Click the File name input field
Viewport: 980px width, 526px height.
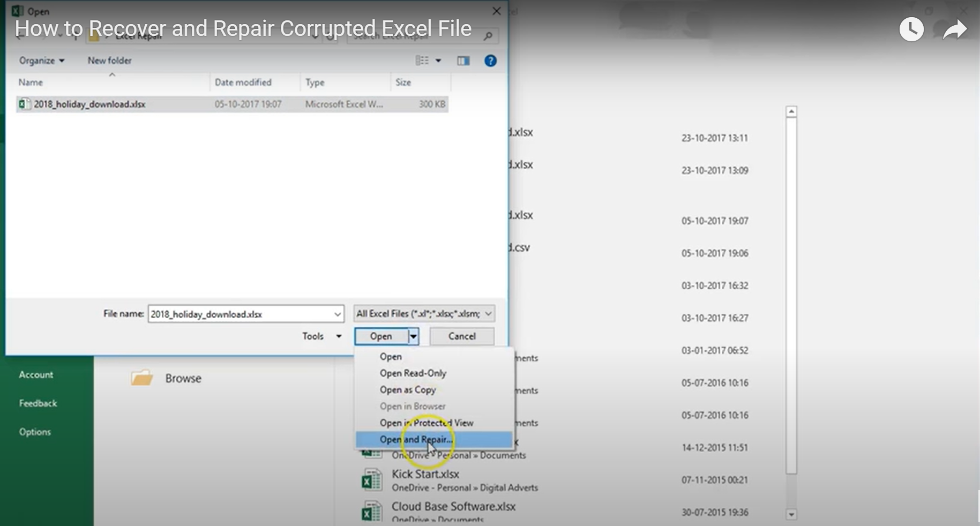[x=240, y=314]
